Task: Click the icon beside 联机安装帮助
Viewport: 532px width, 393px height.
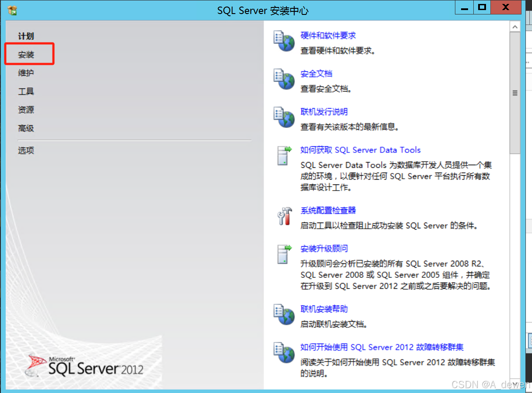Action: [284, 314]
